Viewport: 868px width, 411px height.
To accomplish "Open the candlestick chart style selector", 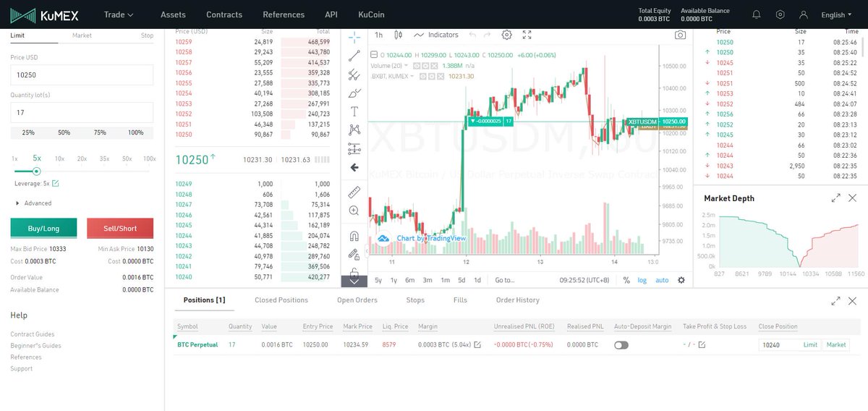I will click(399, 35).
